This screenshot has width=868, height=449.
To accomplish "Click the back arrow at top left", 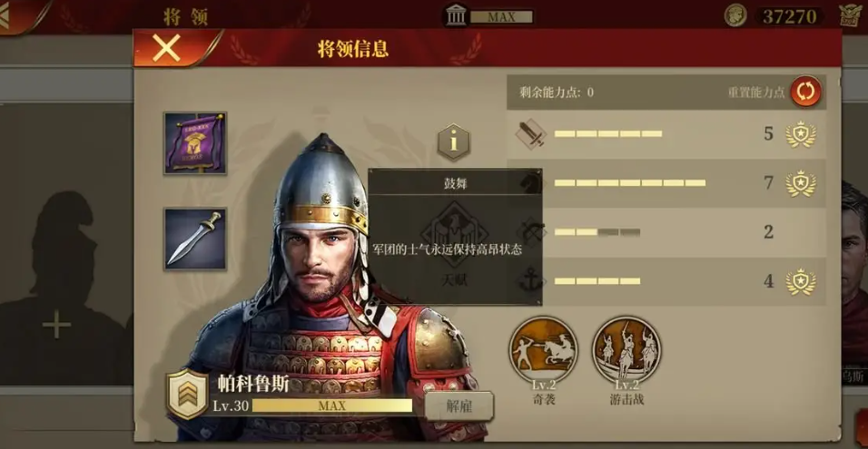I will coord(5,16).
